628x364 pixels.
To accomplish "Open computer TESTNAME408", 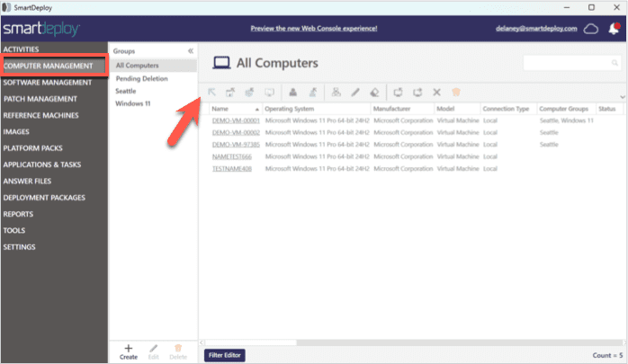I will click(232, 168).
